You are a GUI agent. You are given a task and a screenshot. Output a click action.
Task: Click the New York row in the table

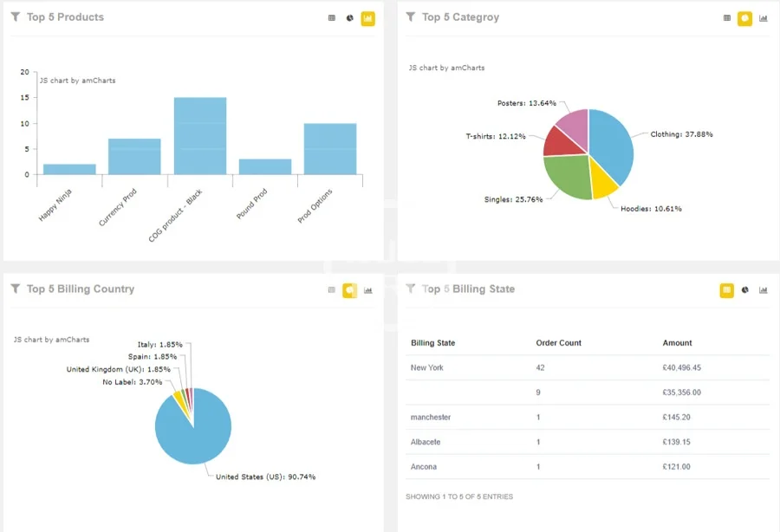(x=426, y=367)
